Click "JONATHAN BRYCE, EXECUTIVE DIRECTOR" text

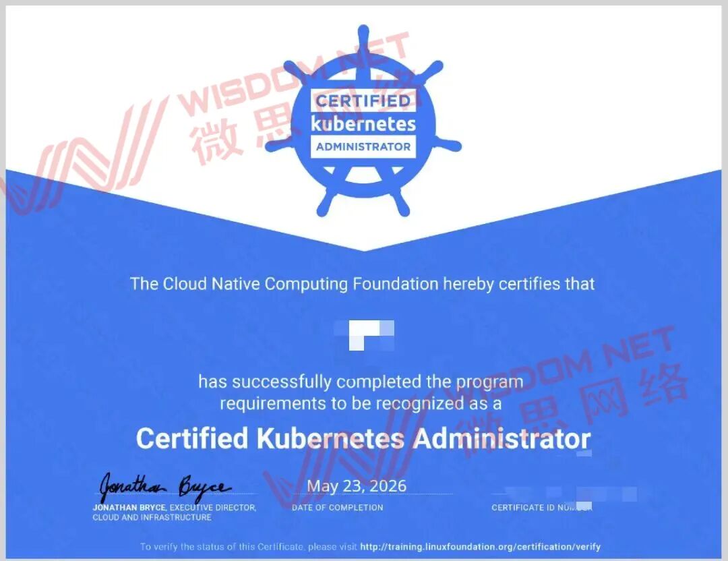[175, 508]
